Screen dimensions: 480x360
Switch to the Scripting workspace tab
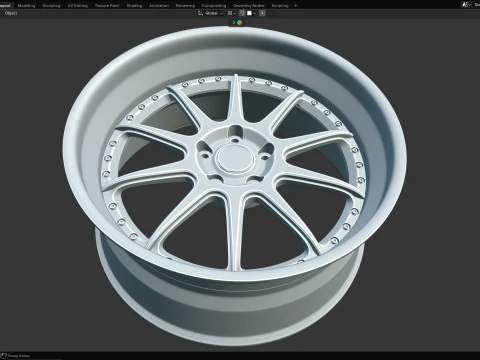point(280,5)
